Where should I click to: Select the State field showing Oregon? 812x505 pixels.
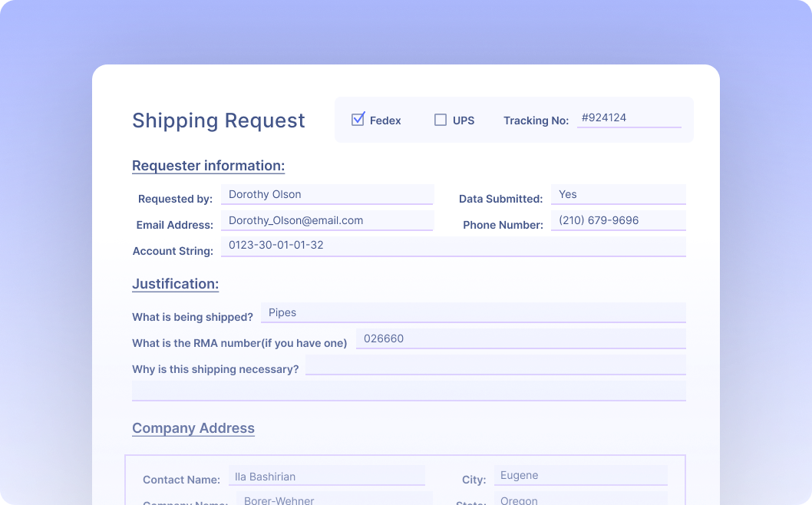tap(581, 500)
